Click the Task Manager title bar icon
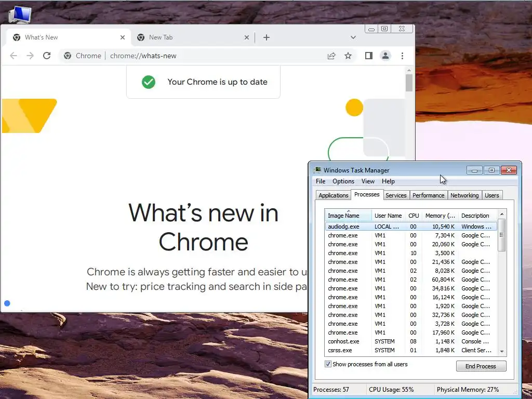Screen dimensions: 532x399 [x=318, y=170]
